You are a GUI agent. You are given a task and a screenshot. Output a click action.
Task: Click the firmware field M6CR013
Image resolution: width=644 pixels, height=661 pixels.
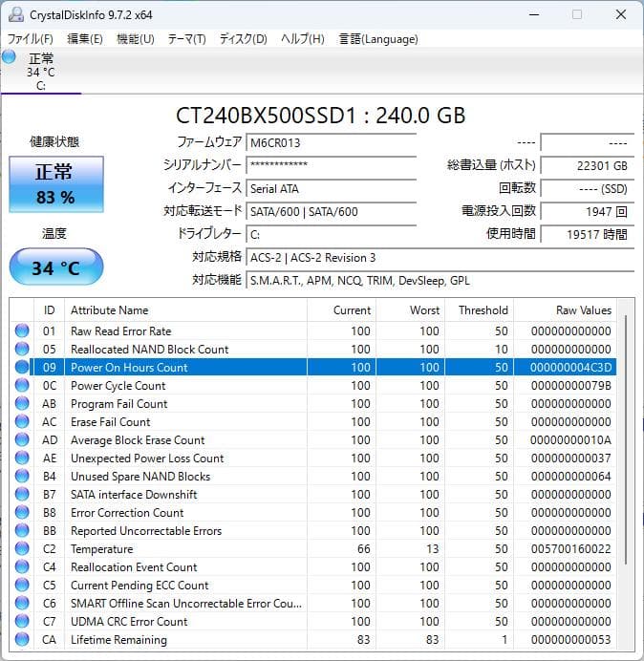coord(331,142)
